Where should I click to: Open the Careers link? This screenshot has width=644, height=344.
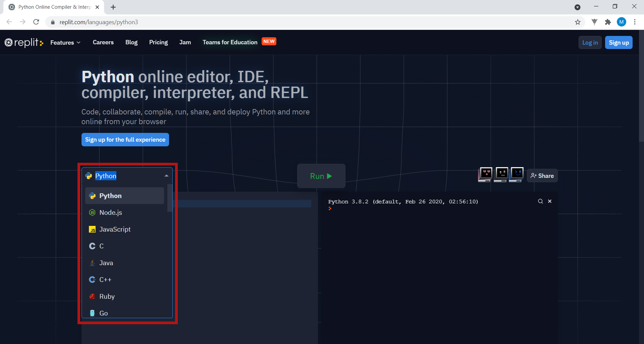[103, 42]
